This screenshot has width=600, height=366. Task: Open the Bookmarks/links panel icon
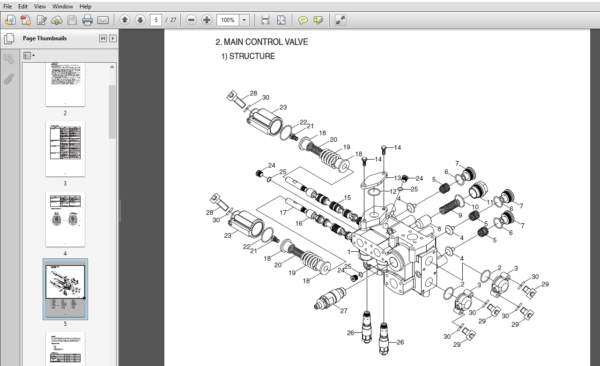point(9,59)
